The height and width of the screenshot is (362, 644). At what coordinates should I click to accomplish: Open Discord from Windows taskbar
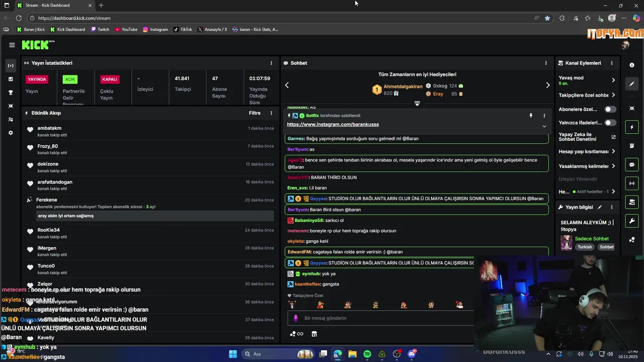point(412,354)
